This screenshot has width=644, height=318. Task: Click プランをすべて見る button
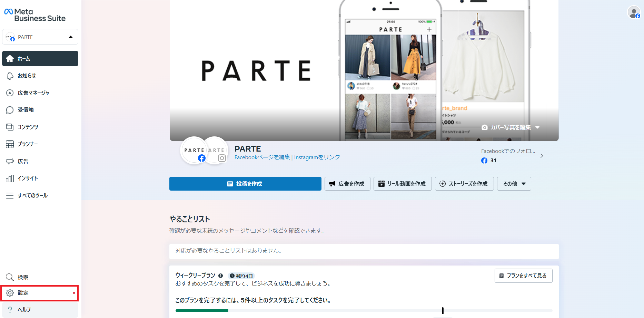tap(523, 276)
